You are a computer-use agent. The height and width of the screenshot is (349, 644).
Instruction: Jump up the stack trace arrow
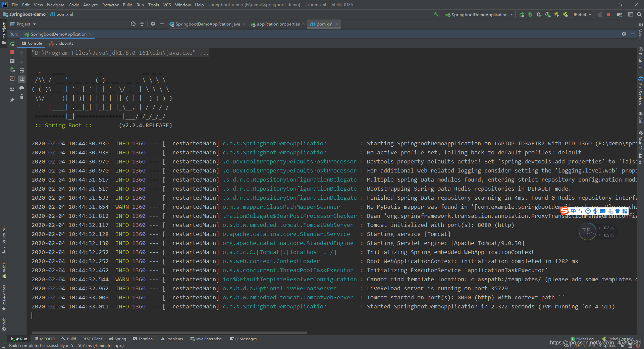pos(22,53)
